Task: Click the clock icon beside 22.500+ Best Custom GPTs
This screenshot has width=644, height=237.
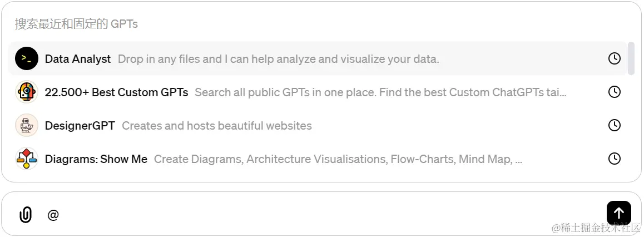Action: 614,92
